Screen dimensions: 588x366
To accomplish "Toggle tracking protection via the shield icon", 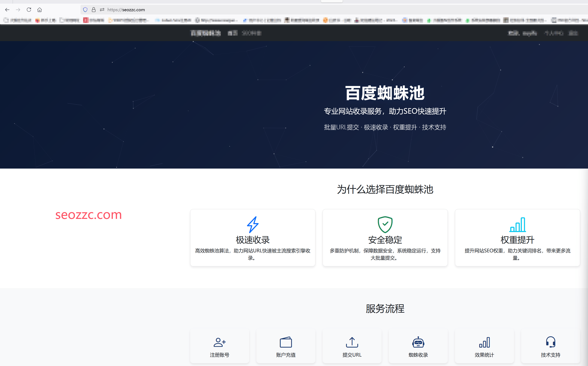I will click(85, 10).
